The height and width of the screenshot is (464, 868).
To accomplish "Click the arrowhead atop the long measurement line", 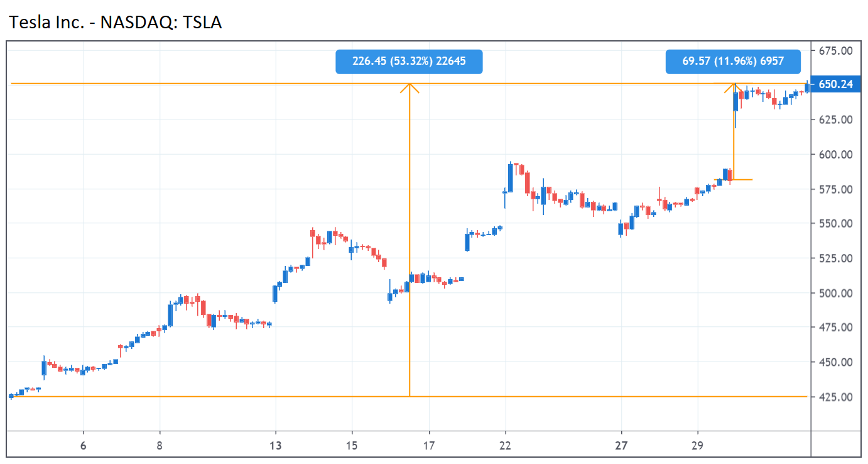I will [x=410, y=87].
